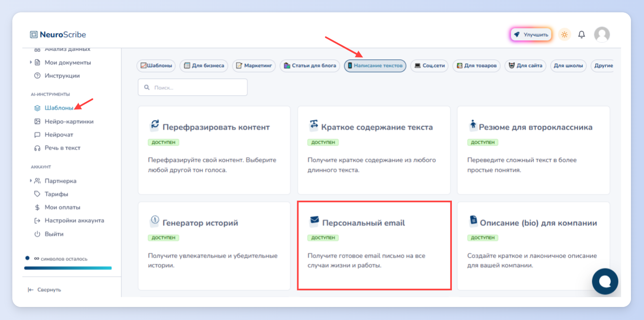Click the Улучшить upgrade button
This screenshot has width=644, height=320.
531,35
